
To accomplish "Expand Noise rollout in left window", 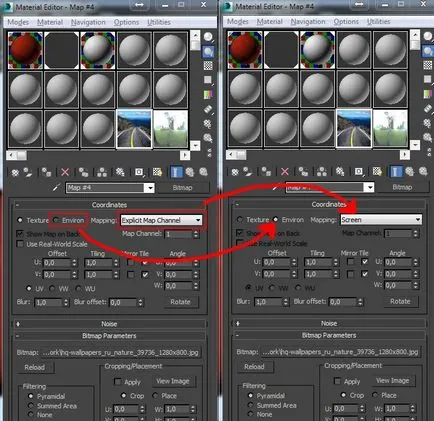I will pos(109,324).
